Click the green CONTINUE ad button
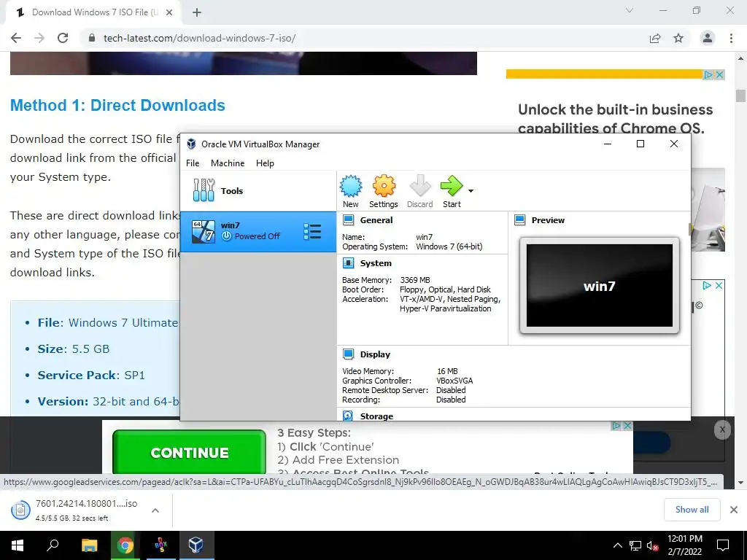This screenshot has height=560, width=747. click(189, 452)
